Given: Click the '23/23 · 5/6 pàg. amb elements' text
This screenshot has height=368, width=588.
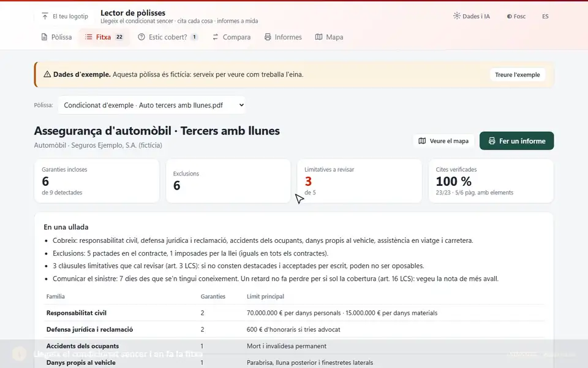Looking at the screenshot, I should tap(474, 192).
